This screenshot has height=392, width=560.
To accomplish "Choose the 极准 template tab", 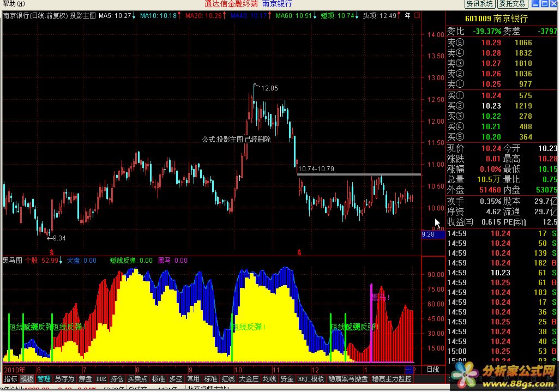I will [158, 379].
